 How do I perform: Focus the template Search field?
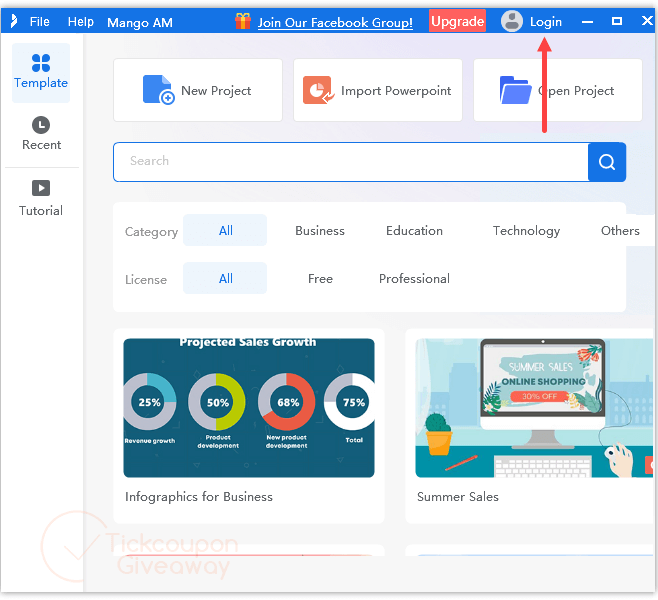point(351,162)
